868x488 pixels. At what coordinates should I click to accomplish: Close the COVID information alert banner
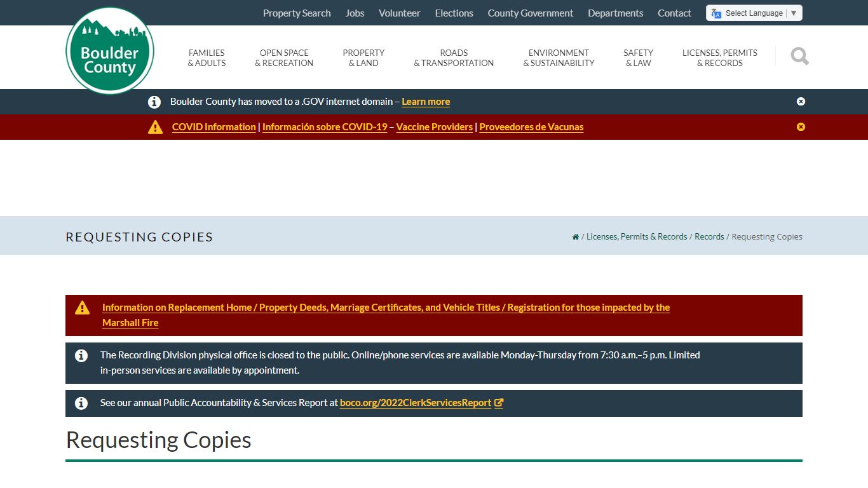click(801, 127)
